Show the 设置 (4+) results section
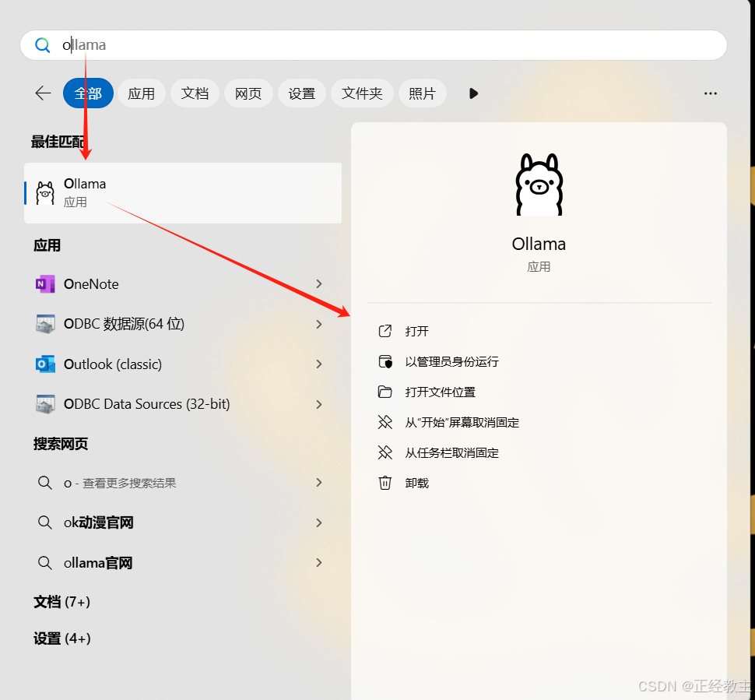The height and width of the screenshot is (700, 755). (x=62, y=638)
